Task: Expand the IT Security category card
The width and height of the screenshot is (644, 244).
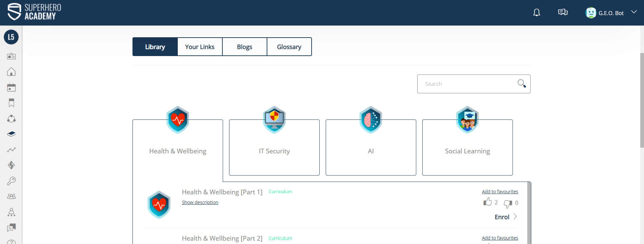Action: tap(274, 148)
